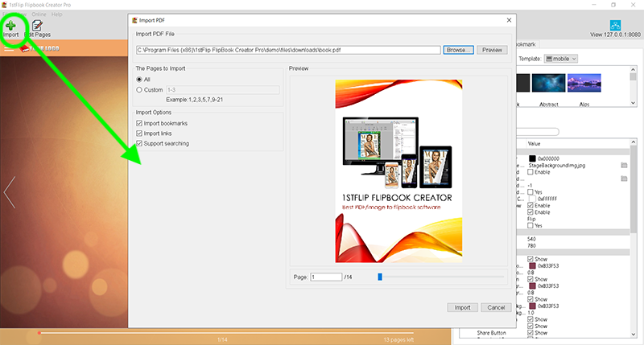Toggle the Import links checkbox
The image size is (644, 345).
tap(139, 133)
